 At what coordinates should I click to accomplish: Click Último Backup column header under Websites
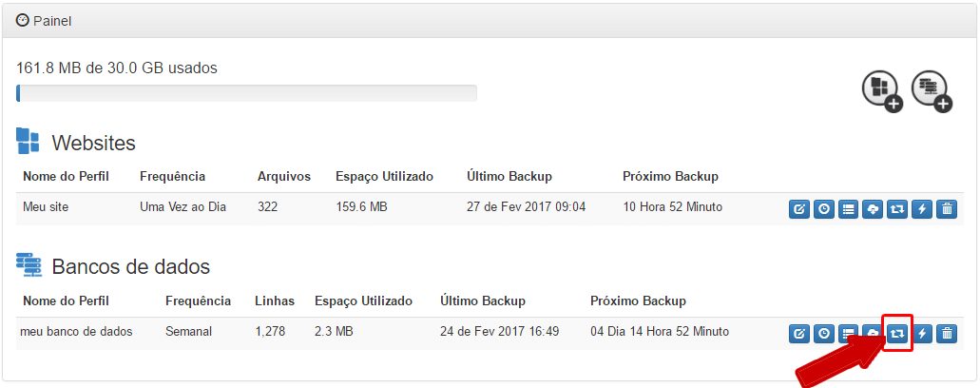click(509, 176)
